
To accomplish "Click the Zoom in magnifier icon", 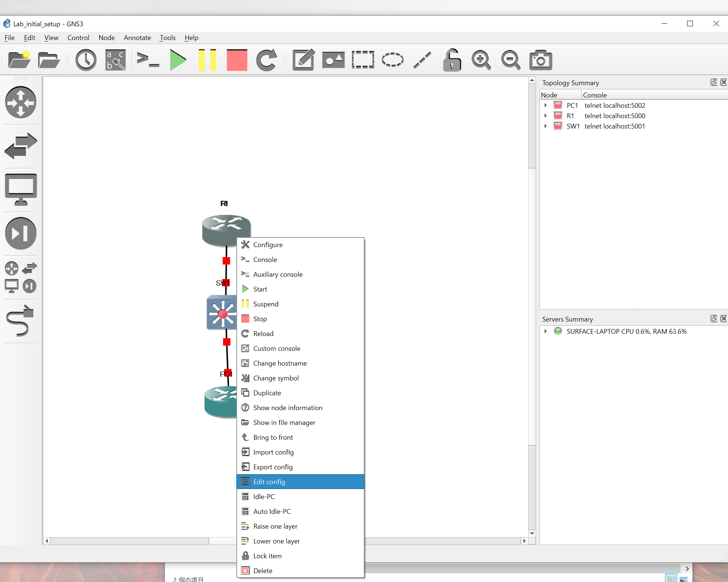I will pos(481,60).
